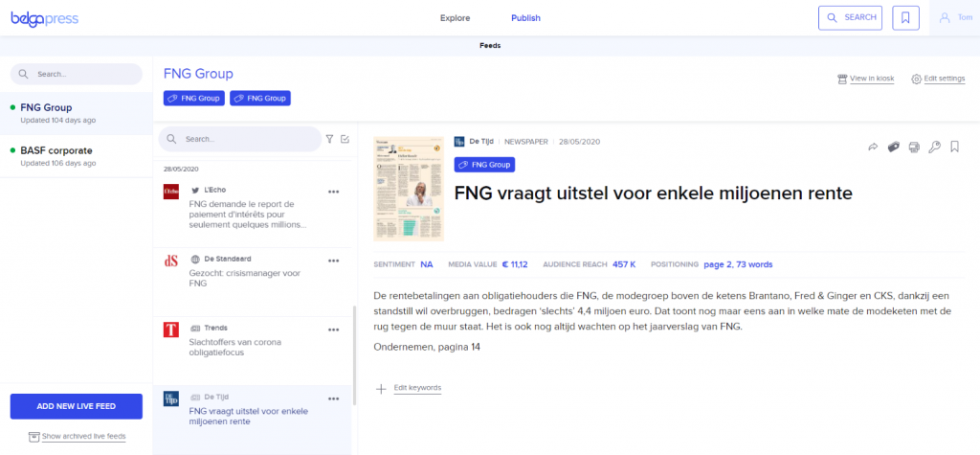Click the key/wrench icon in article toolbar
Screen dimensions: 980x455
click(934, 147)
